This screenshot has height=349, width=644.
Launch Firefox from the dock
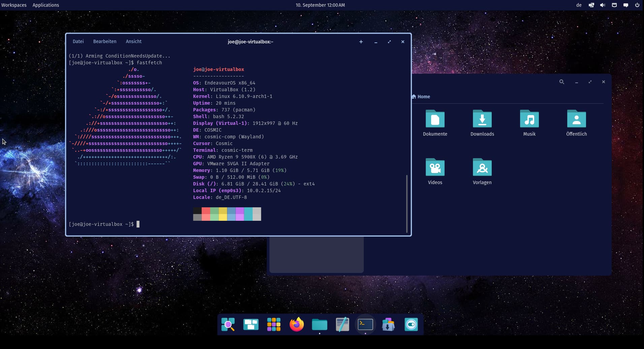297,324
